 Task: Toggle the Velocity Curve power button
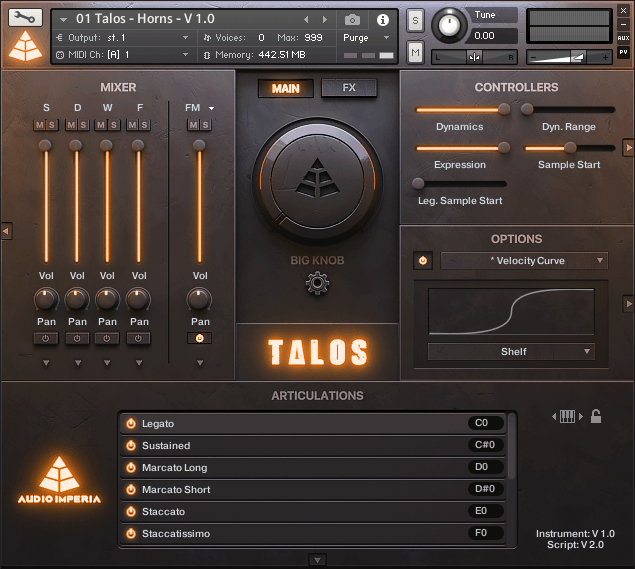423,260
